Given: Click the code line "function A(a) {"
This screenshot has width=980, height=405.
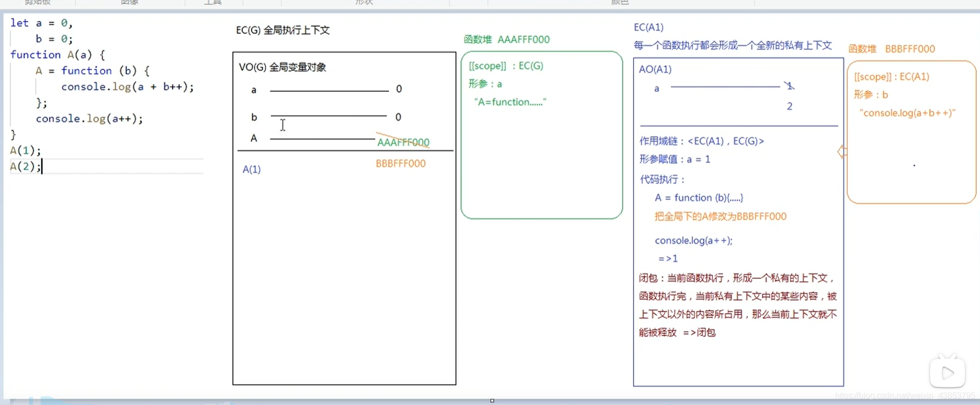Looking at the screenshot, I should point(58,55).
